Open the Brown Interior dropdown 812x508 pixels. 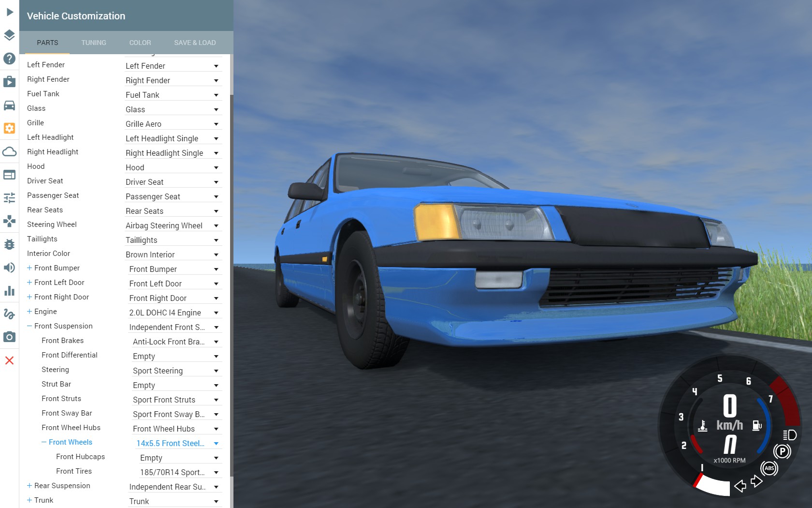(x=173, y=254)
